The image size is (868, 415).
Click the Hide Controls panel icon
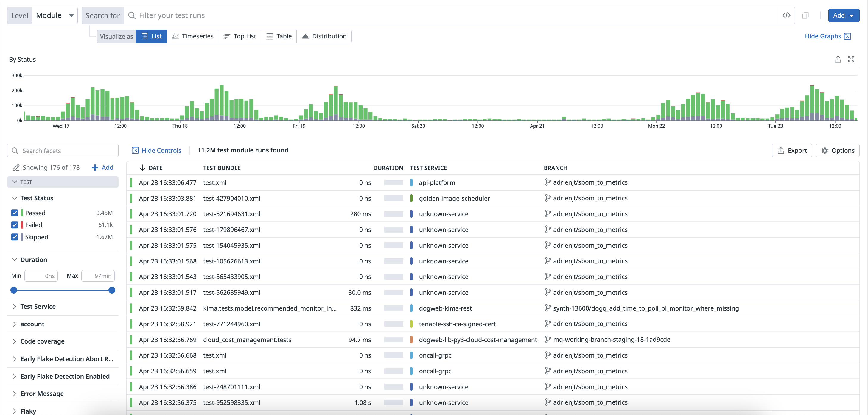tap(135, 150)
